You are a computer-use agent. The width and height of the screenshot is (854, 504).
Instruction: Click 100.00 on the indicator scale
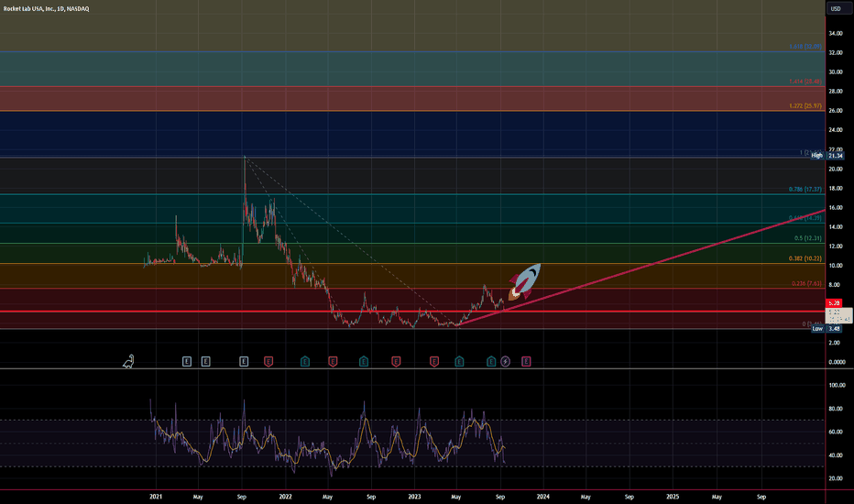click(837, 385)
